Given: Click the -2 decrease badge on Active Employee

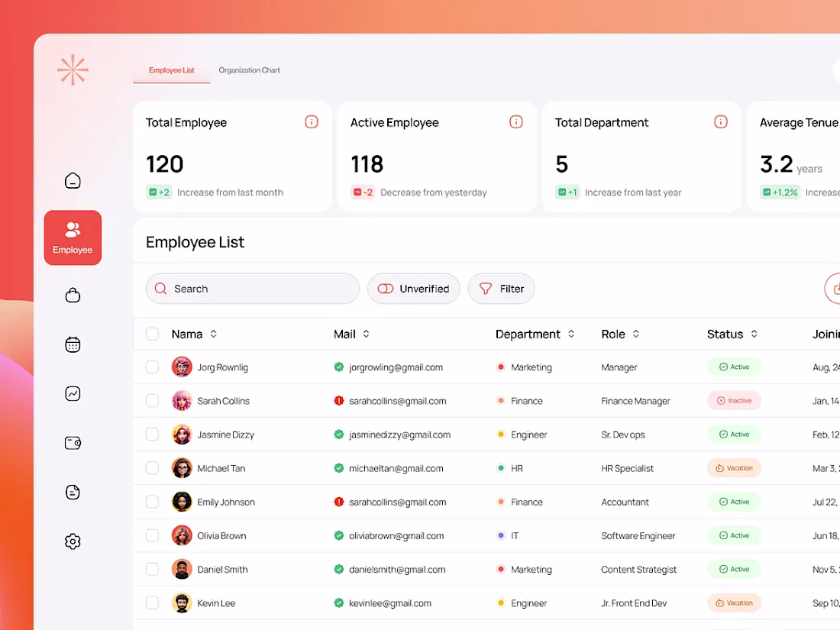Looking at the screenshot, I should (363, 192).
